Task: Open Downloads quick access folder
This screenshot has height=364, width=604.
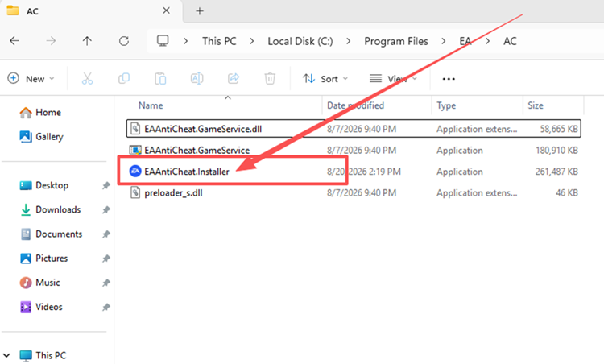Action: click(50, 209)
